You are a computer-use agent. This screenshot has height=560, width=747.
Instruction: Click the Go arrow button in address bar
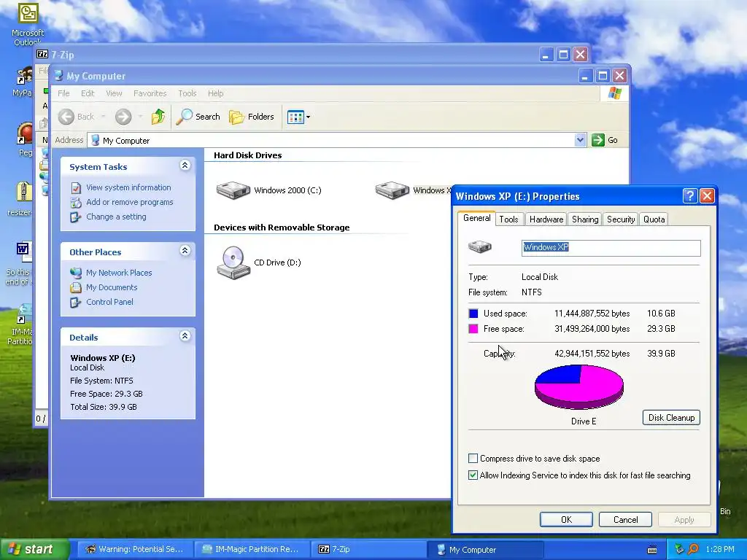click(598, 140)
